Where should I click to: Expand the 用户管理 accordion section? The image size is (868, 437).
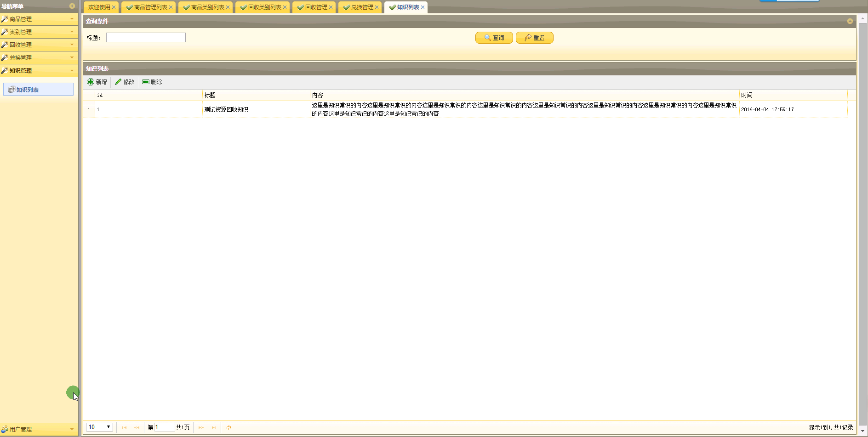tap(39, 429)
